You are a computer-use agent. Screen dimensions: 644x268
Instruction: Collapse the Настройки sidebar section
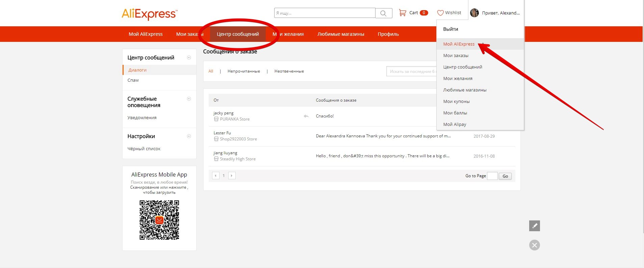click(x=189, y=136)
